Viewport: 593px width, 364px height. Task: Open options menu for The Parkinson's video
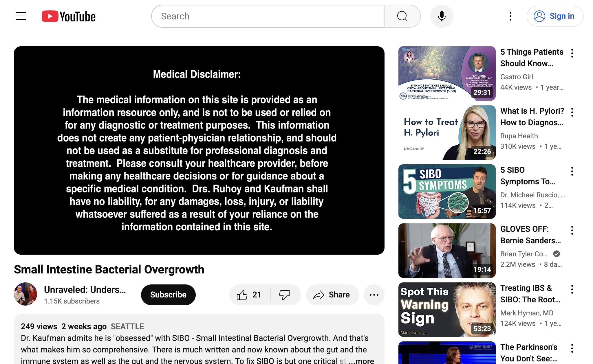pos(572,348)
